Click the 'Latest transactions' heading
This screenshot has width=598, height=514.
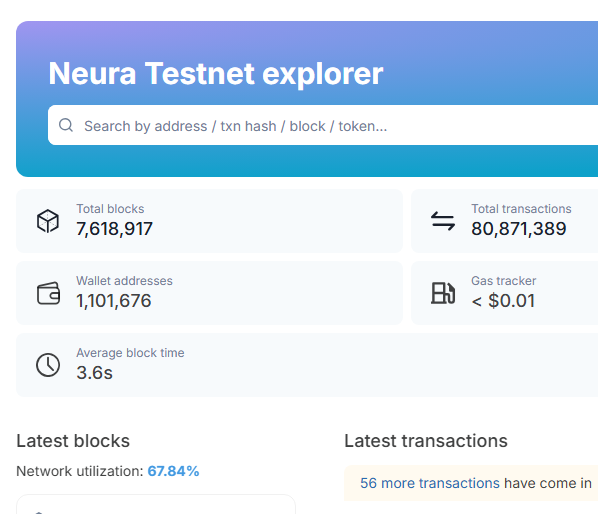426,441
